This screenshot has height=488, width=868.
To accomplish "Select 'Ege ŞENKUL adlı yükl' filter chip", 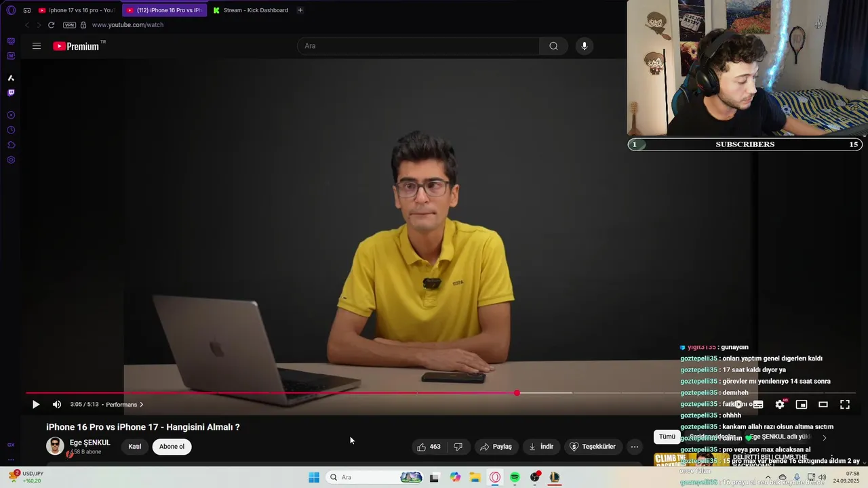I will (780, 437).
